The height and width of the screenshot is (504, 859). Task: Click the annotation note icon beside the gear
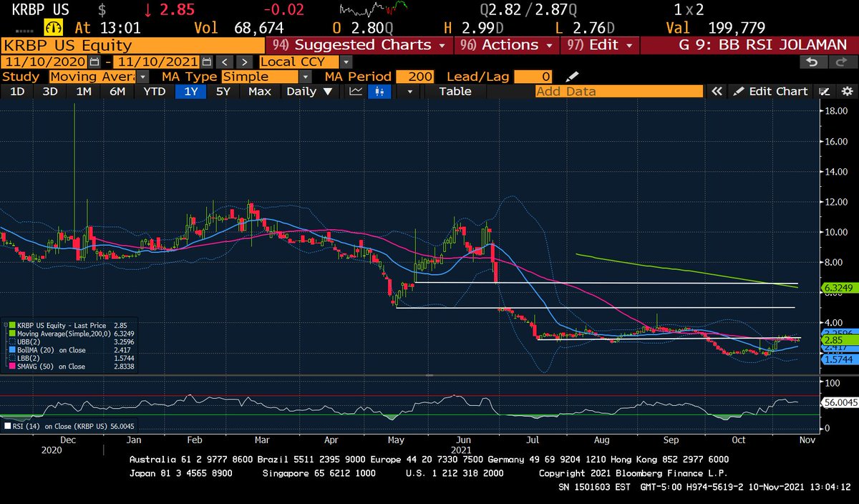click(825, 92)
